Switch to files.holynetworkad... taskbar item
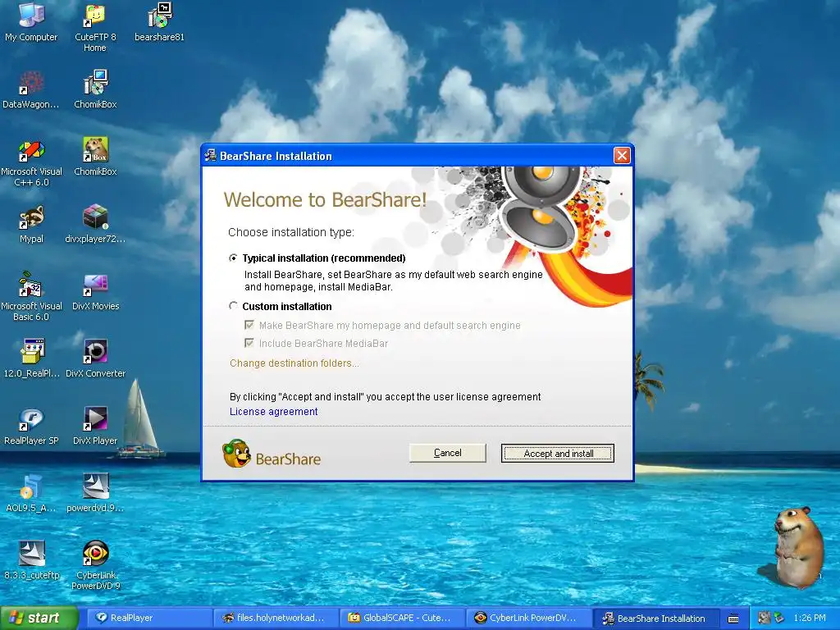Image resolution: width=840 pixels, height=630 pixels. (276, 618)
